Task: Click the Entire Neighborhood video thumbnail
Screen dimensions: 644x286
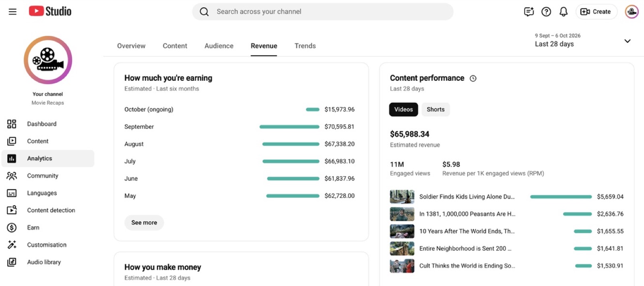Action: coord(402,249)
